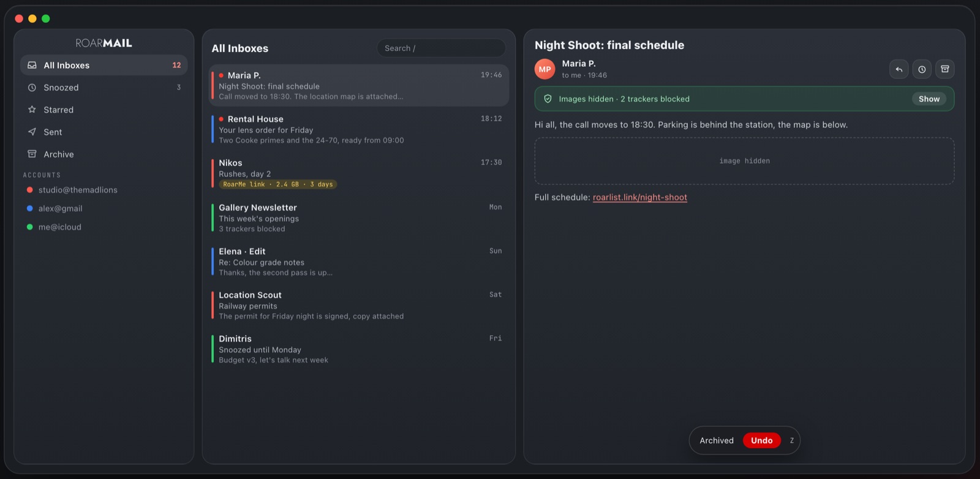Open Nikos Rushes, day 2 email
This screenshot has width=980, height=479.
[359, 173]
